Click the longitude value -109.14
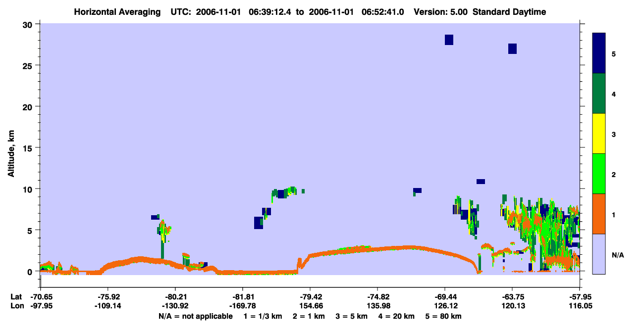The height and width of the screenshot is (330, 644). click(108, 306)
